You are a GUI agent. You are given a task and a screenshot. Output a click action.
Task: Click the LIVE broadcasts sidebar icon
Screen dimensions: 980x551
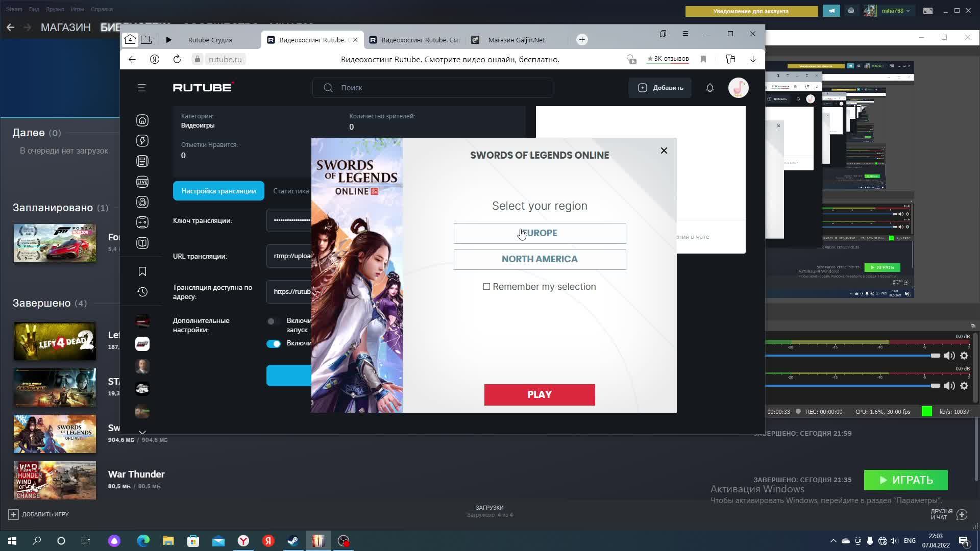142,182
